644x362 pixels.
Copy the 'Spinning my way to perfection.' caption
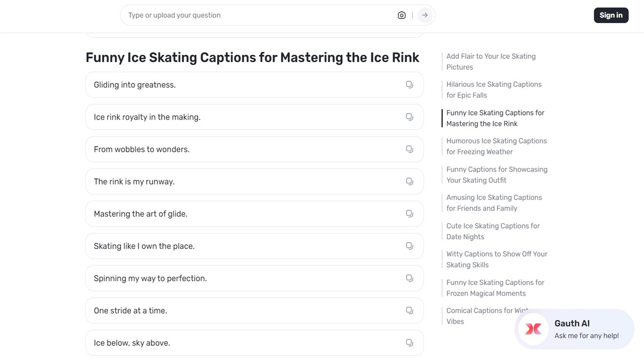(x=410, y=278)
